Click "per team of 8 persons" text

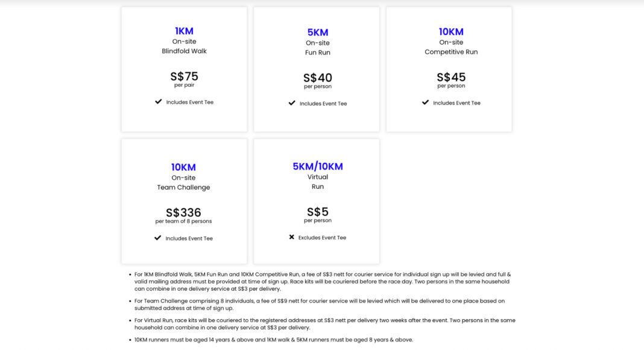point(183,221)
